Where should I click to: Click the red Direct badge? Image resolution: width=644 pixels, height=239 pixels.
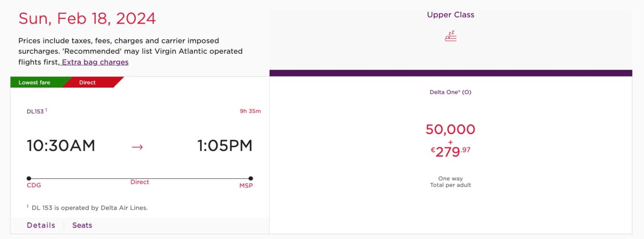coord(88,83)
